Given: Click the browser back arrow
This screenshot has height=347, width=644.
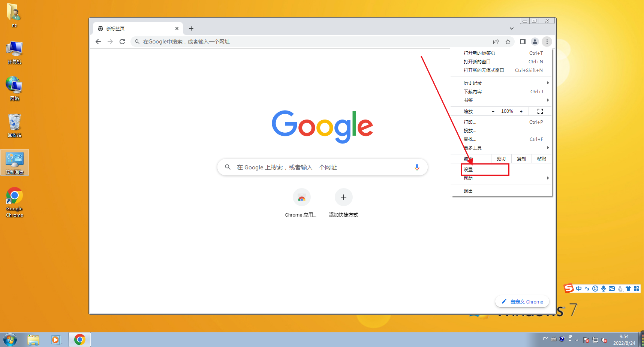Looking at the screenshot, I should click(x=98, y=42).
